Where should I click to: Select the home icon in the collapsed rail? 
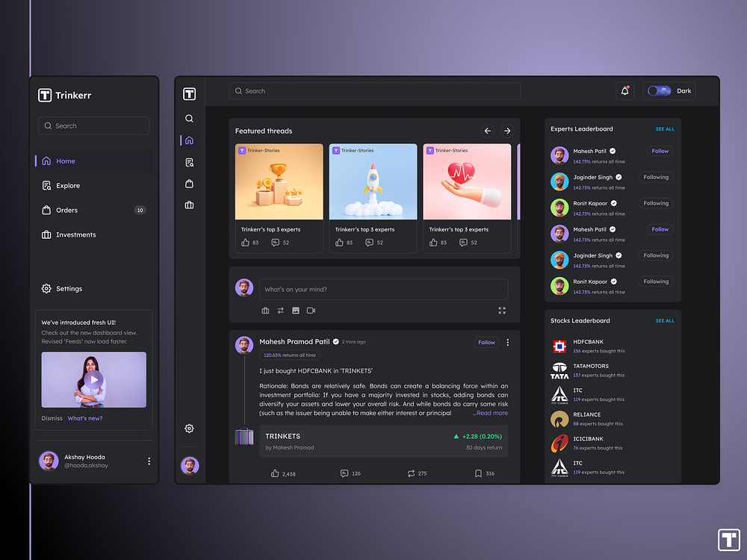pos(189,140)
